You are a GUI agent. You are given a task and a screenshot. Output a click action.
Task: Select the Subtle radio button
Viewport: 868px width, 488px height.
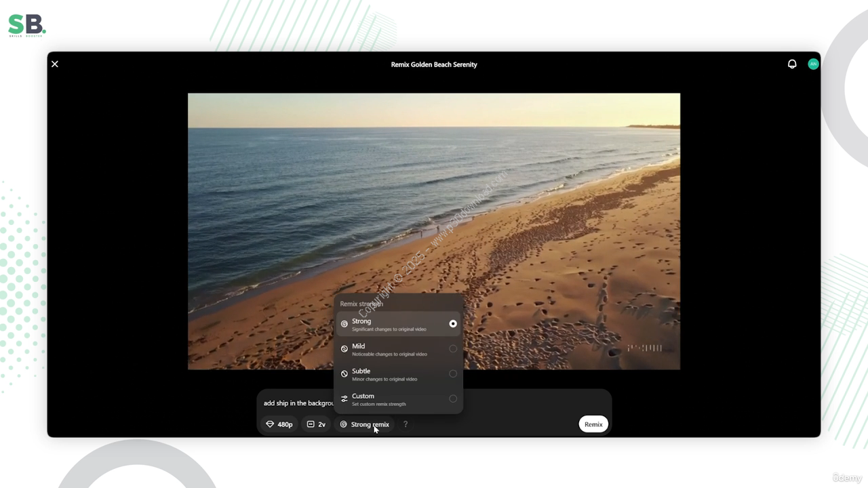pyautogui.click(x=453, y=373)
